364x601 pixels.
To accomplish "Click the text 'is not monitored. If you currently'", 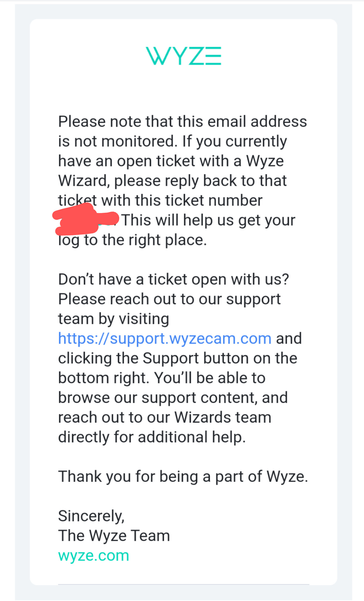I will (x=172, y=141).
